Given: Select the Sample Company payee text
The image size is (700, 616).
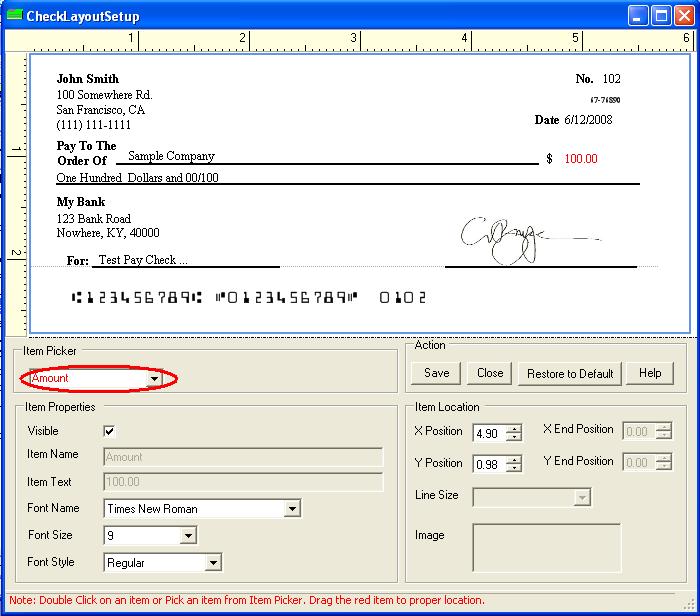Looking at the screenshot, I should point(171,156).
